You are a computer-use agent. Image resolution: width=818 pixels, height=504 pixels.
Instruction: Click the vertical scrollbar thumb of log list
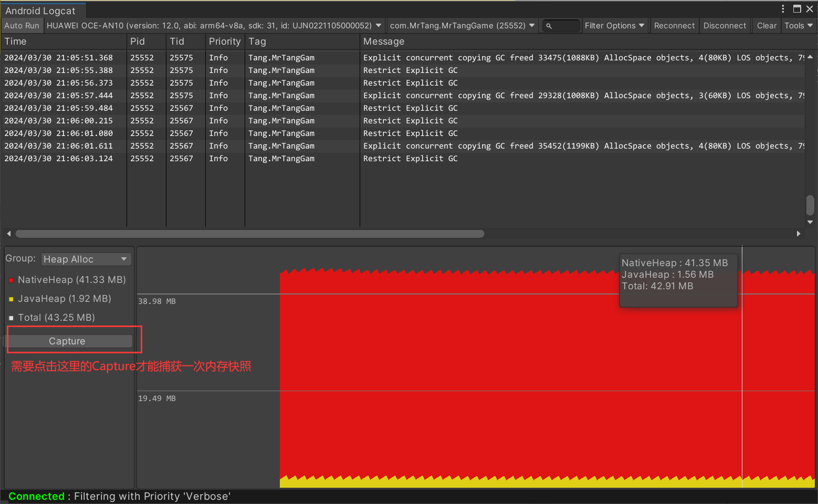coord(810,205)
